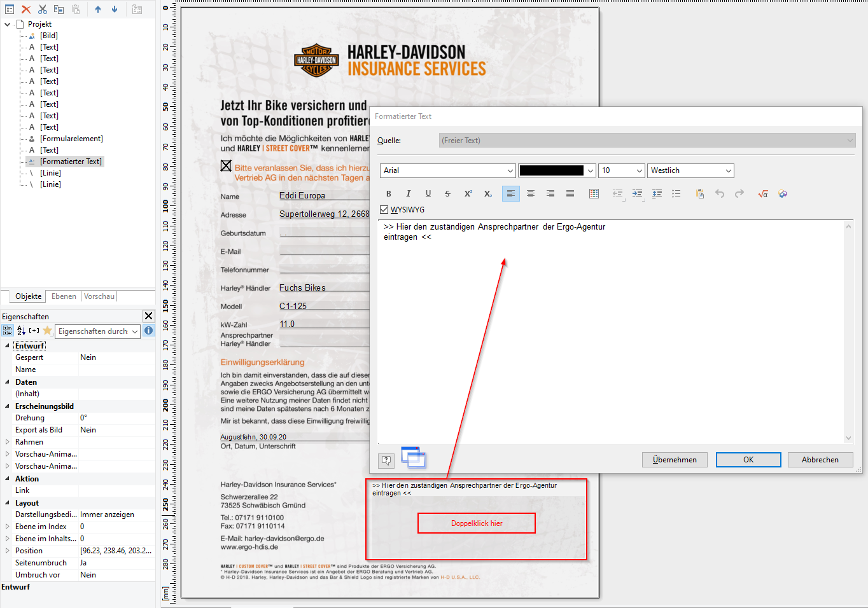The width and height of the screenshot is (868, 608).
Task: Expand the Rahmen property
Action: (7, 442)
